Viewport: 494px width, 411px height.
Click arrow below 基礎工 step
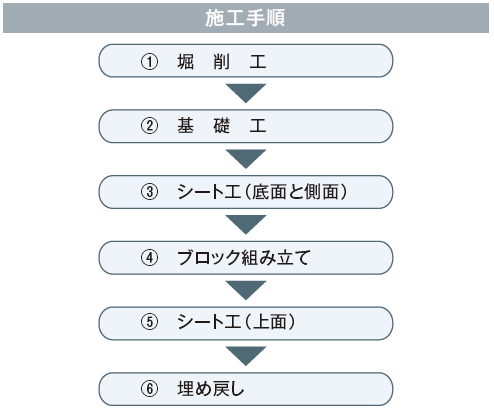tap(246, 159)
